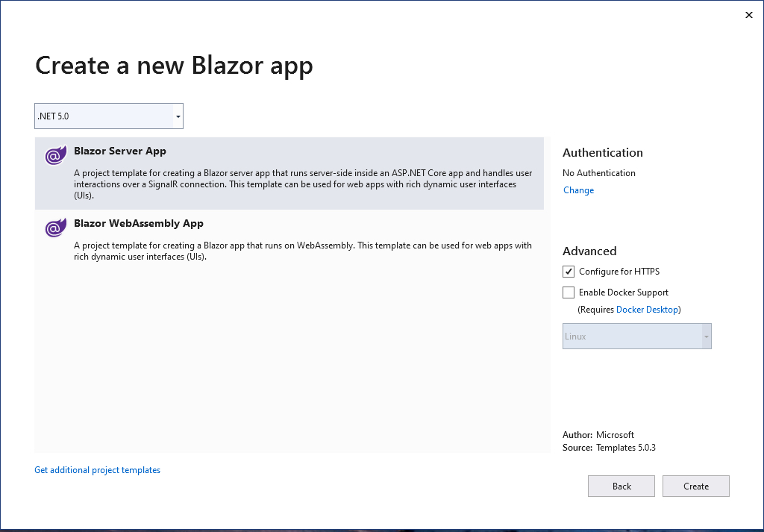Click the Blazor Server App description text
Viewport: 764px width, 532px height.
[x=298, y=184]
